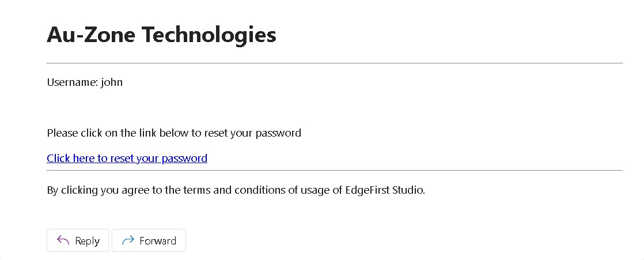Open the reset your password link

coord(127,159)
